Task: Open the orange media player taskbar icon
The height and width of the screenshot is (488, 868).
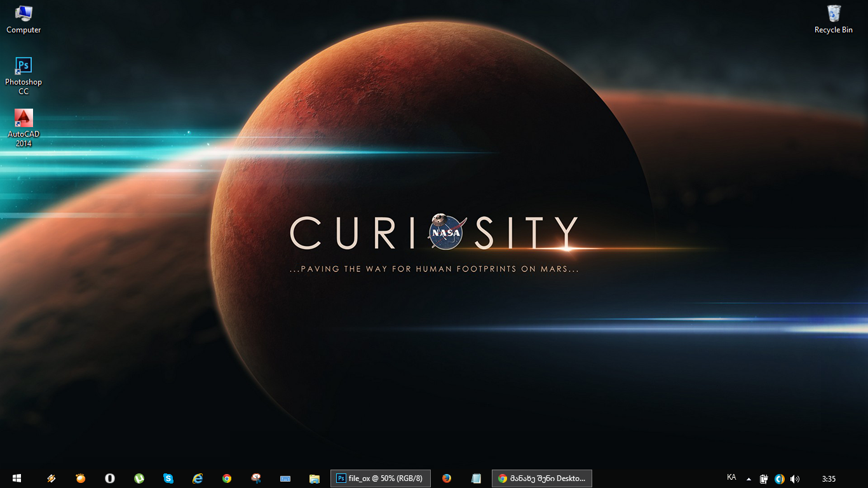Action: (81, 478)
